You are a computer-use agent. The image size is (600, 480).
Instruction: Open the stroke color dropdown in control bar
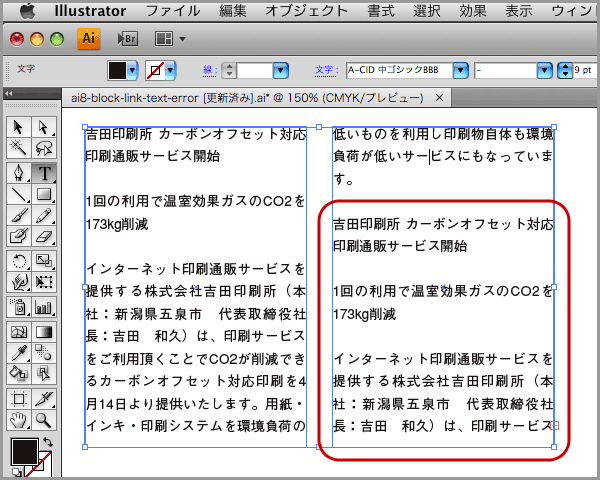click(x=170, y=70)
